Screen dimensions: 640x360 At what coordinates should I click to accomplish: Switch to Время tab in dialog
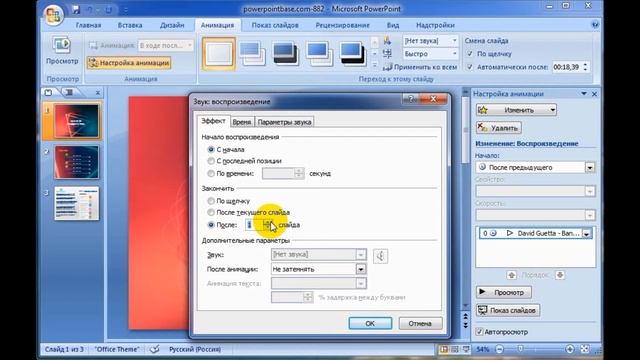242,122
